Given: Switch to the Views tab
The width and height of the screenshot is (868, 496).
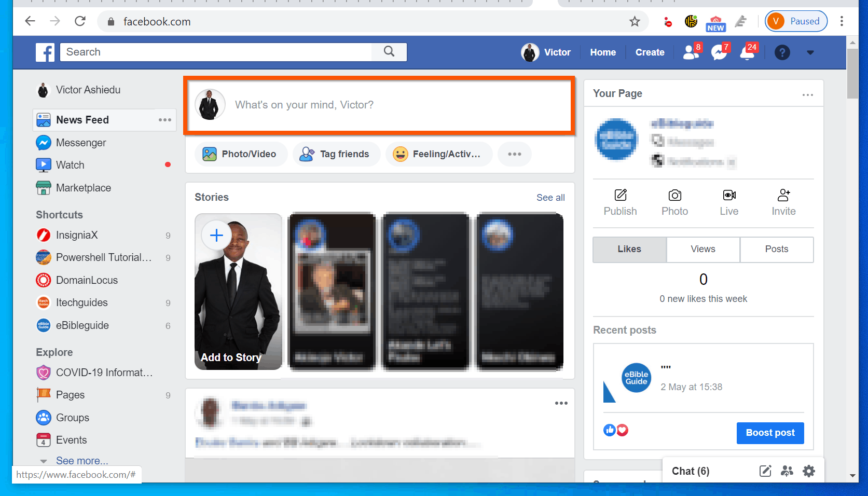Looking at the screenshot, I should [702, 249].
